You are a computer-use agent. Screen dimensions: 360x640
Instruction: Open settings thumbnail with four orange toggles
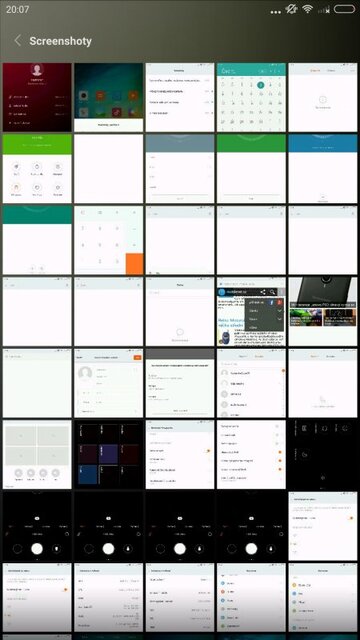(x=251, y=454)
